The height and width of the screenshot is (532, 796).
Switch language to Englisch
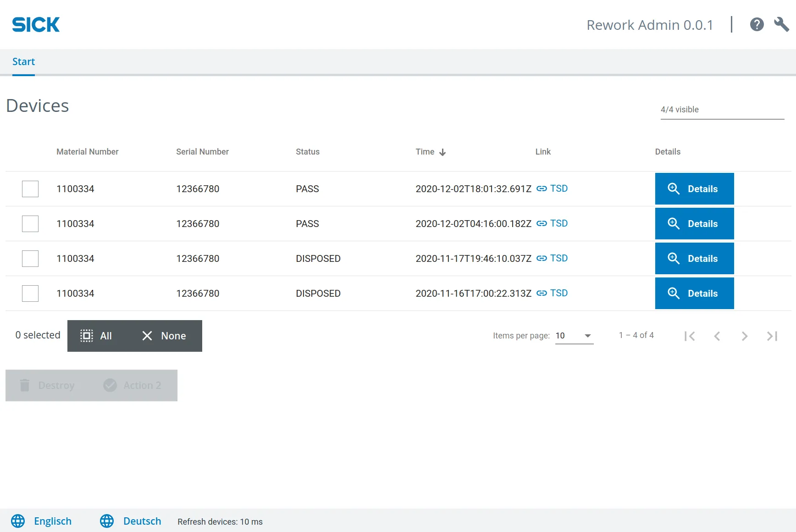pyautogui.click(x=41, y=521)
